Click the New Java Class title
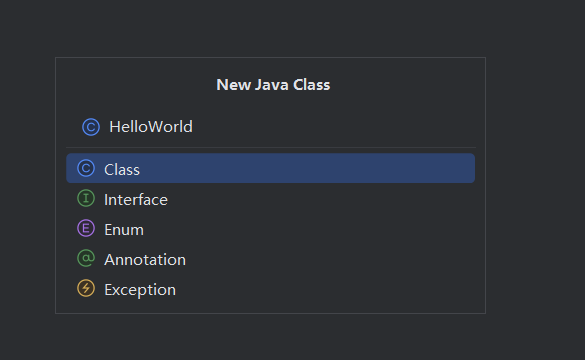 tap(273, 85)
